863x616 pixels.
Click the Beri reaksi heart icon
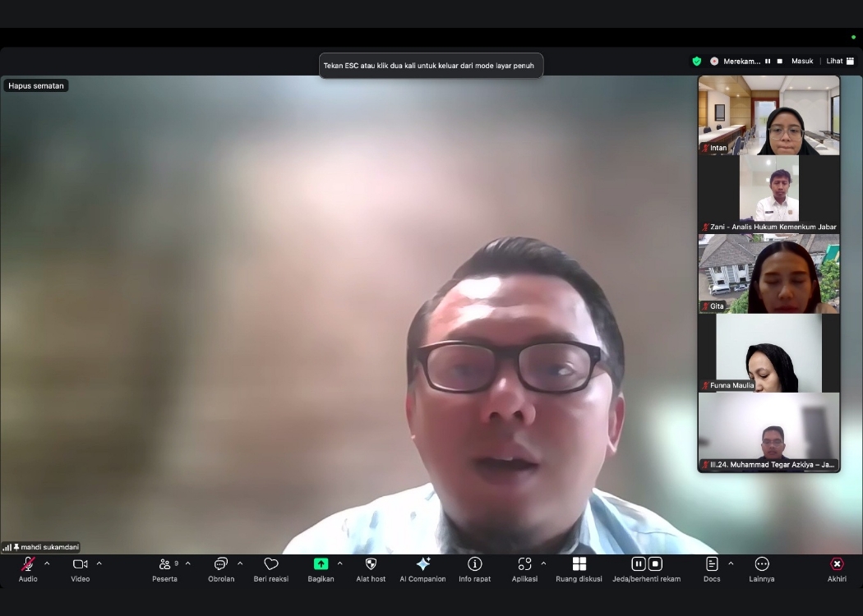270,564
